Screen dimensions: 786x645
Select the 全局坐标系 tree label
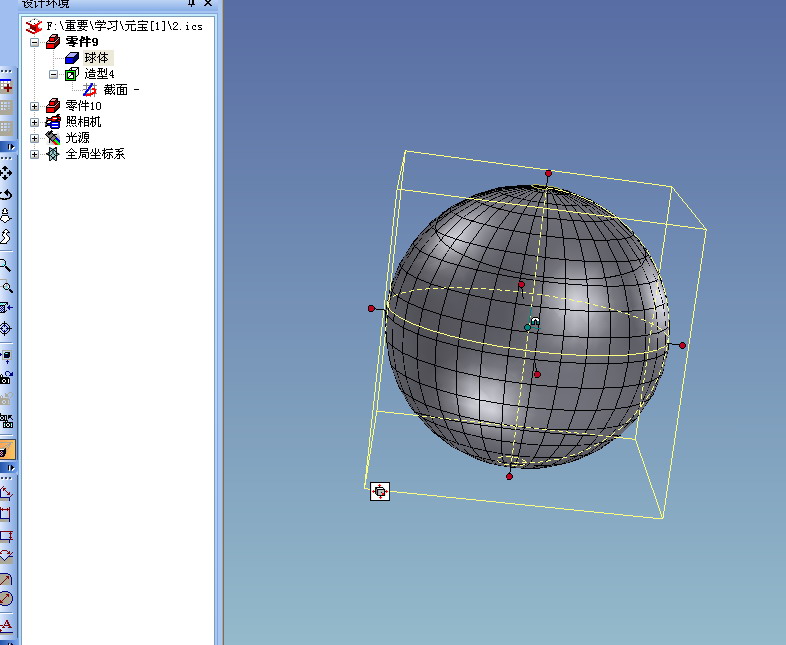95,154
